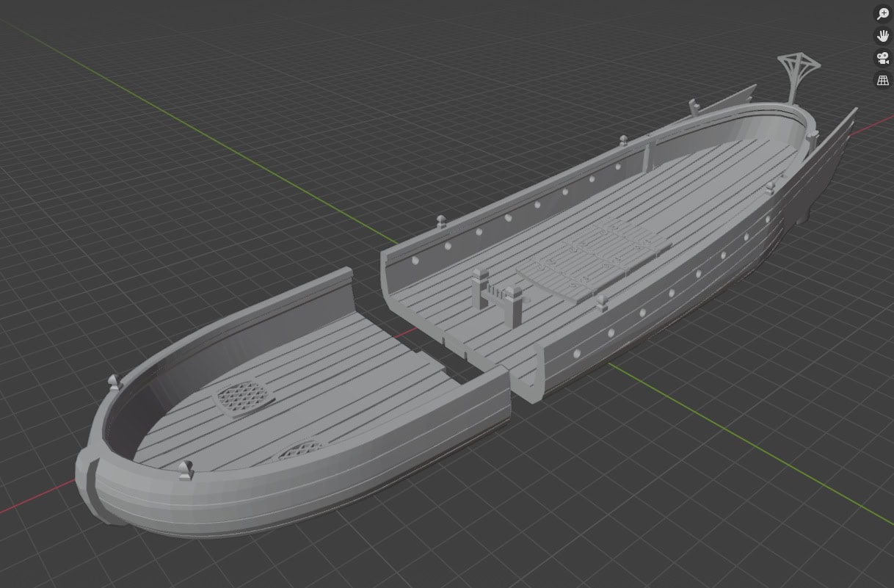Screen dimensions: 894x588
Task: Select the pan view hand icon
Action: pyautogui.click(x=883, y=36)
